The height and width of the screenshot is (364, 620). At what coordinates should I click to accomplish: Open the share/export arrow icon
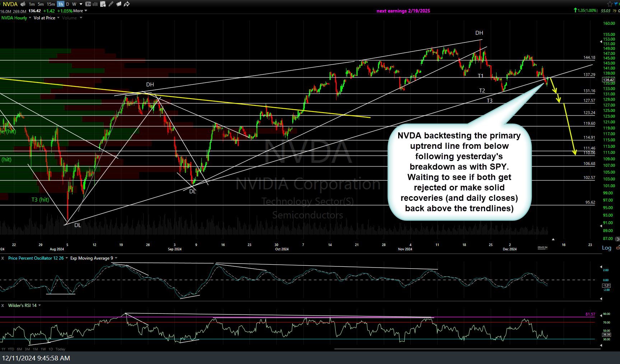point(127,4)
